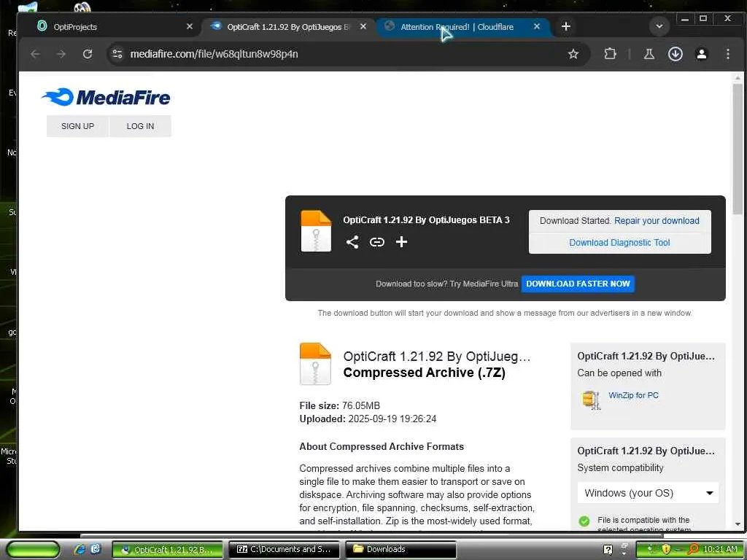Image resolution: width=747 pixels, height=560 pixels.
Task: Reload the page with the refresh icon
Action: [88, 54]
